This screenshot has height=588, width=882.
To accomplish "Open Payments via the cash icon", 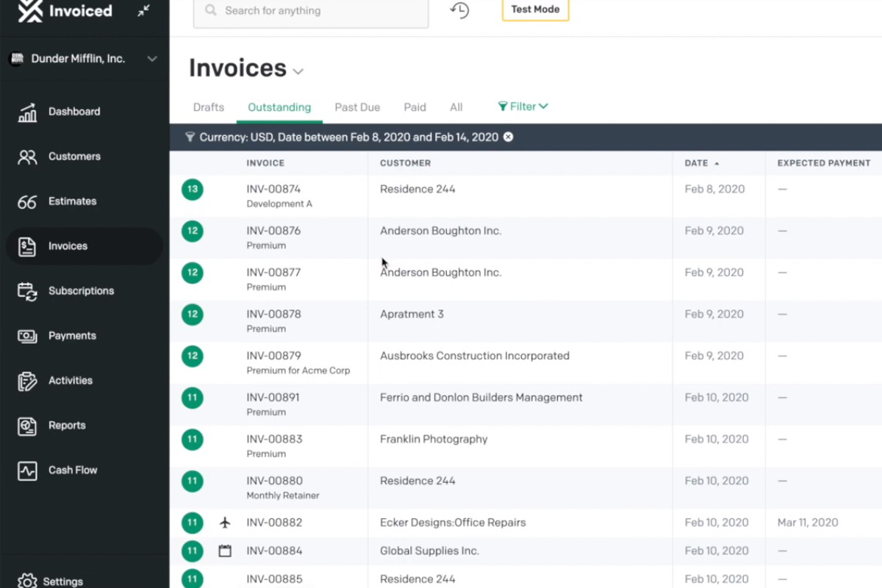I will (x=27, y=336).
